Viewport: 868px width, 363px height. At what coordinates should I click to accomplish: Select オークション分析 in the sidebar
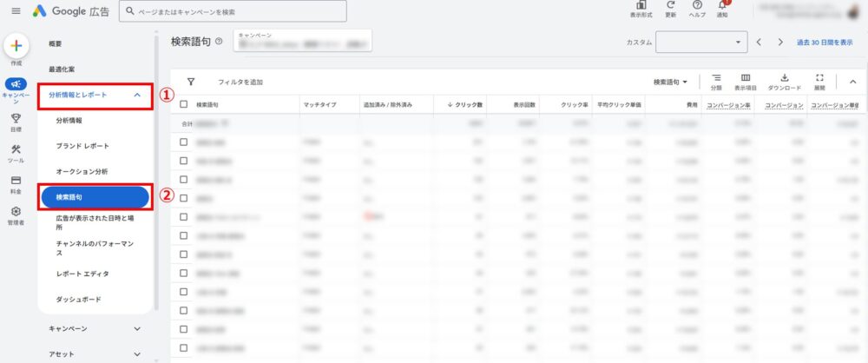[82, 172]
